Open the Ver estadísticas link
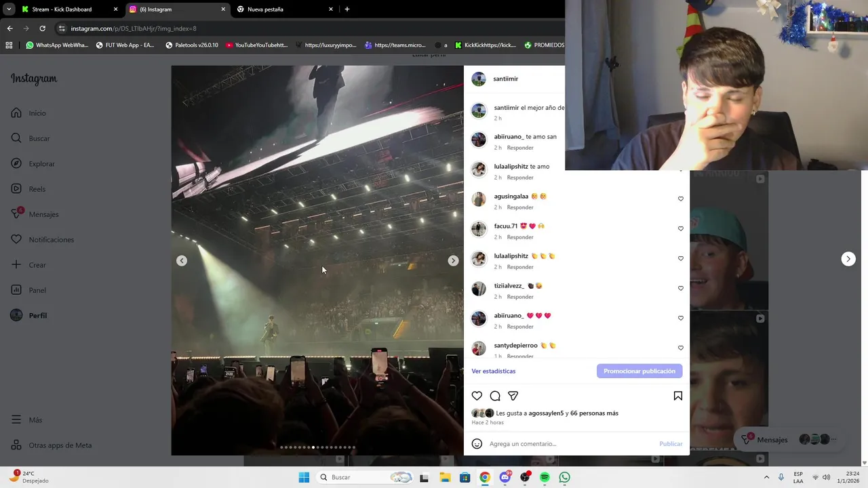Screen dimensions: 868x488 [x=494, y=371]
